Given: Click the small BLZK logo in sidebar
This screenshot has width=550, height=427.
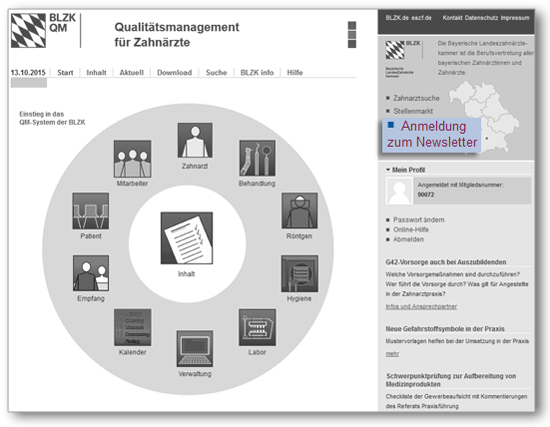Looking at the screenshot, I should (403, 50).
